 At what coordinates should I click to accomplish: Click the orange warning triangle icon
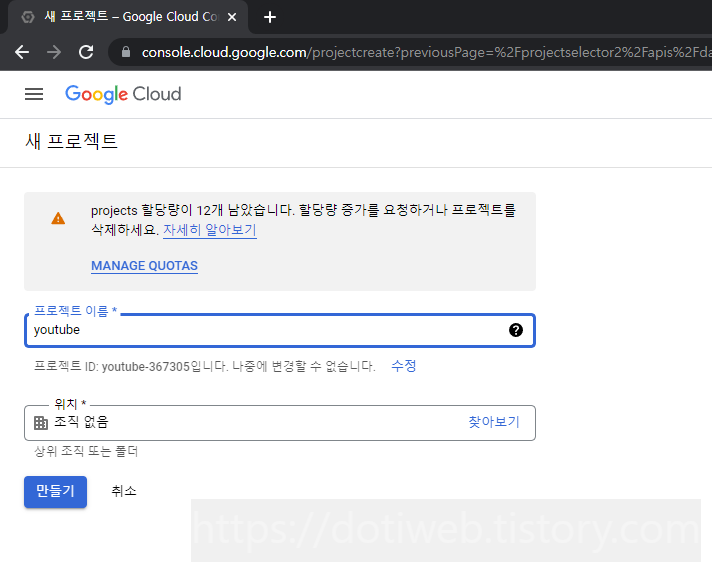(x=58, y=218)
